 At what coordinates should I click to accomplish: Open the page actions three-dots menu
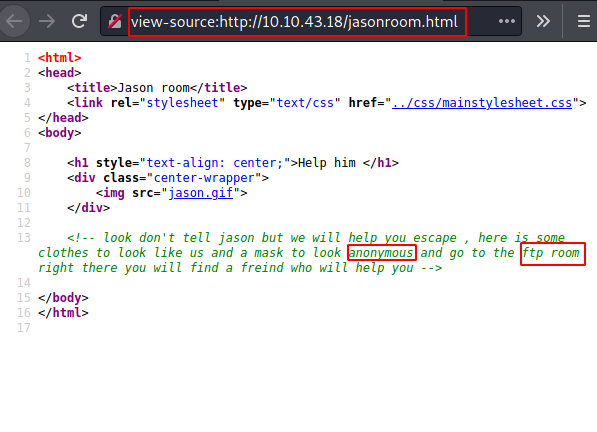pyautogui.click(x=507, y=21)
